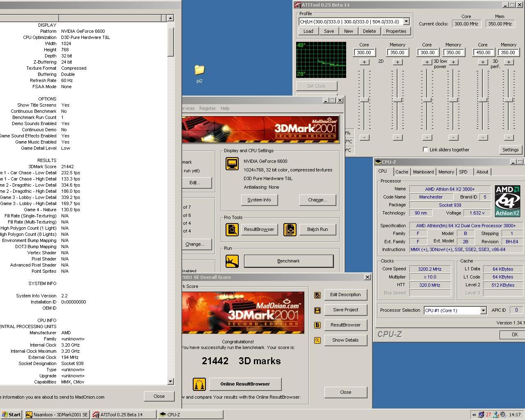
Task: Click the 2D Core clock value field showing 300.00
Action: (x=364, y=52)
